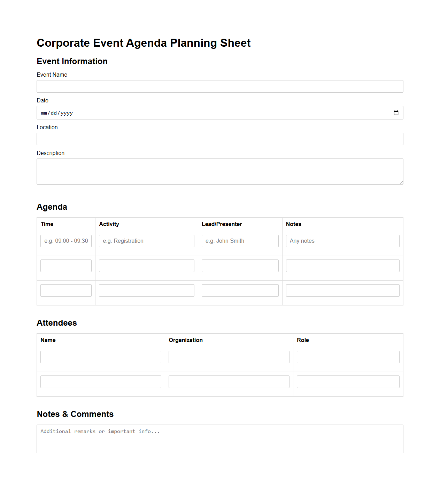
Task: Select the 'e.g. John Smith' Lead/Presenter field
Action: click(x=240, y=241)
